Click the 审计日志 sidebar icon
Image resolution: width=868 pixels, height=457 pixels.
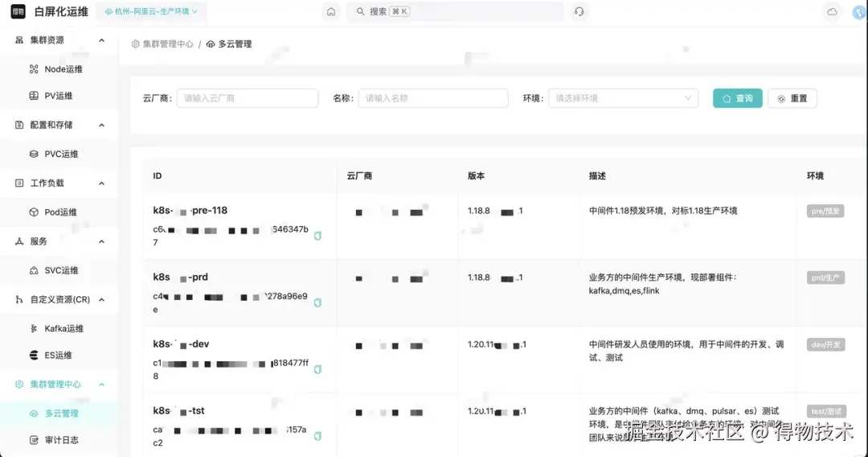34,440
